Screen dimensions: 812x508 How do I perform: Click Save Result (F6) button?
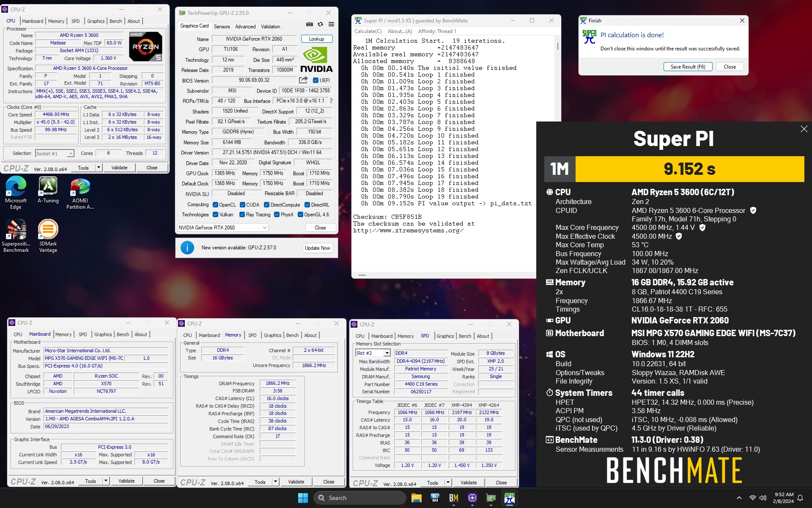(688, 67)
